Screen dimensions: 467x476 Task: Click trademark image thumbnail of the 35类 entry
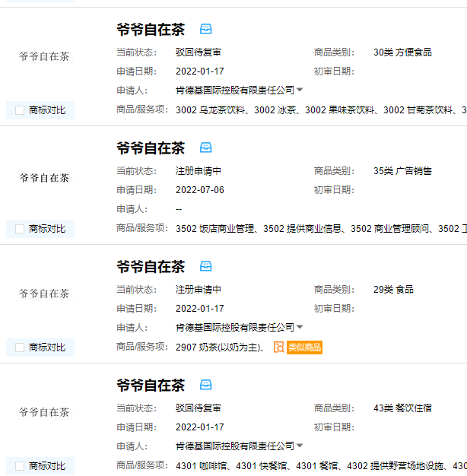coord(44,178)
